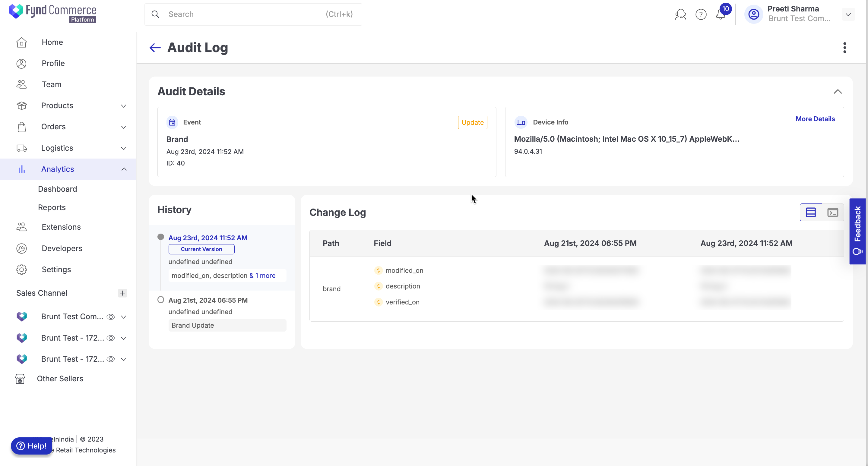The height and width of the screenshot is (466, 868).
Task: Expand the Logistics menu chevron
Action: click(124, 149)
